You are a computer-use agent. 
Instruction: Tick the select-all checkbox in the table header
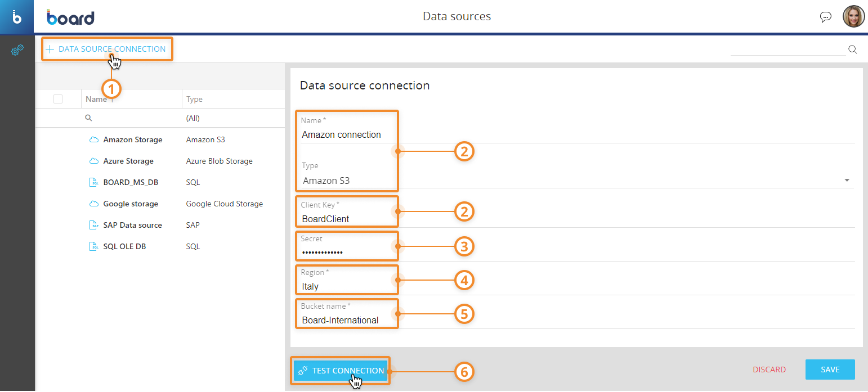pyautogui.click(x=58, y=99)
